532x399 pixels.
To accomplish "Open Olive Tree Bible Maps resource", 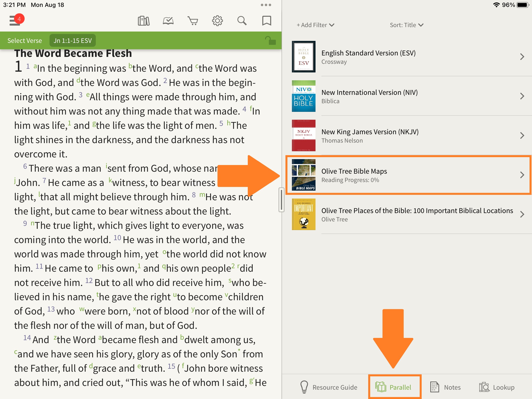I will click(x=409, y=175).
